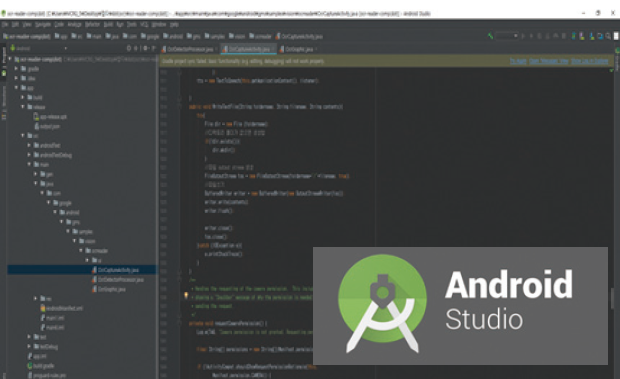Expand the res folder arrow
The image size is (620, 379).
click(x=36, y=298)
